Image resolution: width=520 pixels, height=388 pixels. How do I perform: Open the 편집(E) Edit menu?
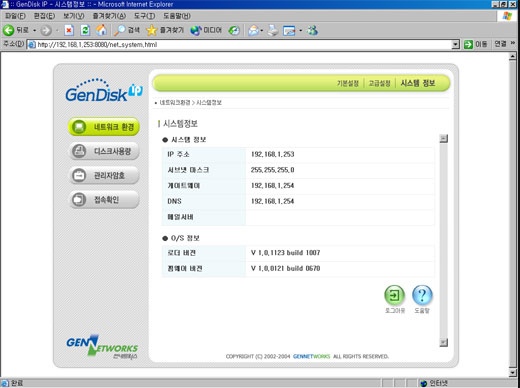coord(44,16)
